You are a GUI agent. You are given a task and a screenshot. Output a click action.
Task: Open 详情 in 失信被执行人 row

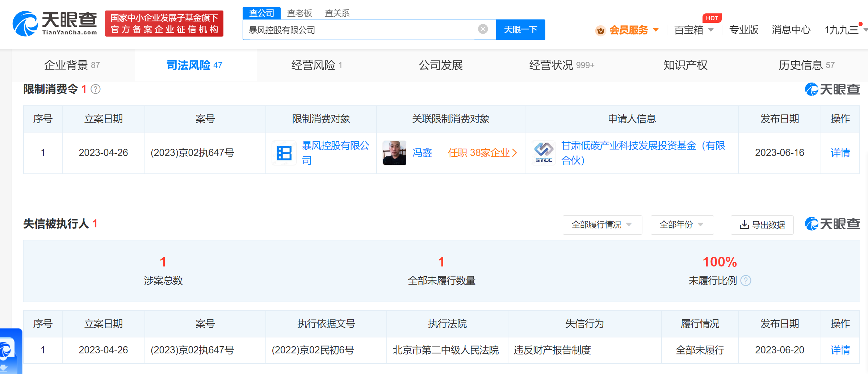pos(840,350)
